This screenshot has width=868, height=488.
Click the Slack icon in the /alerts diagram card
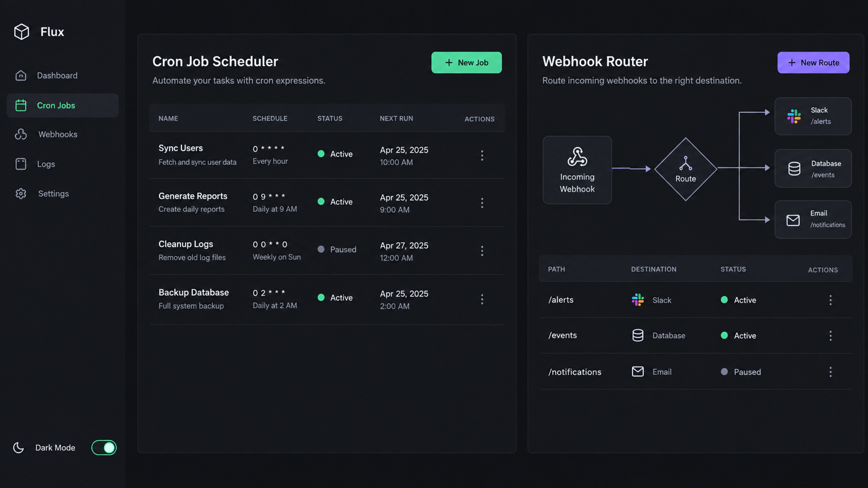[x=794, y=116]
